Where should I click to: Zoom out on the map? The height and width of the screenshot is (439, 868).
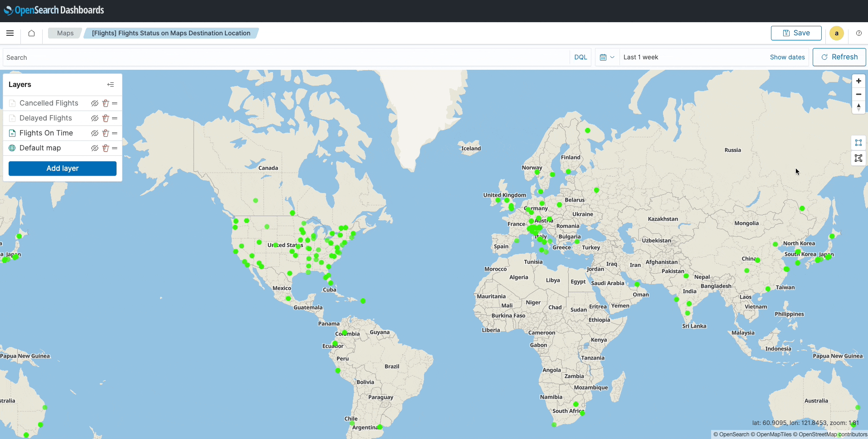click(x=858, y=94)
